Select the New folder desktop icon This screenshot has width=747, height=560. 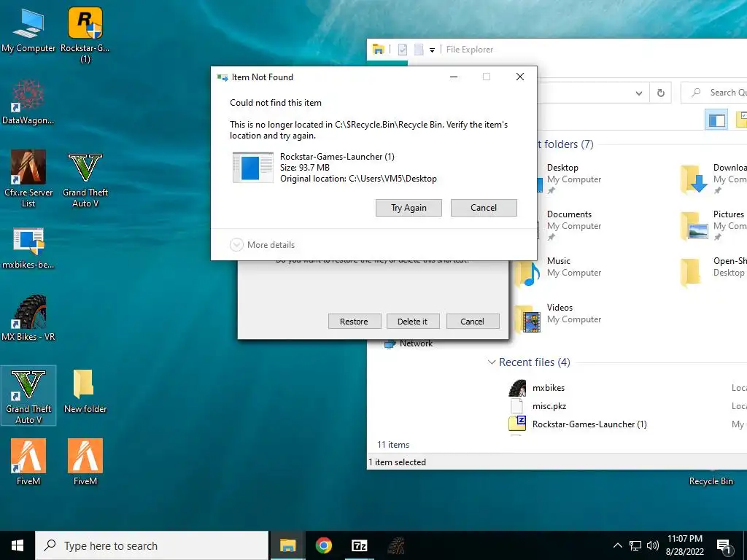point(85,392)
